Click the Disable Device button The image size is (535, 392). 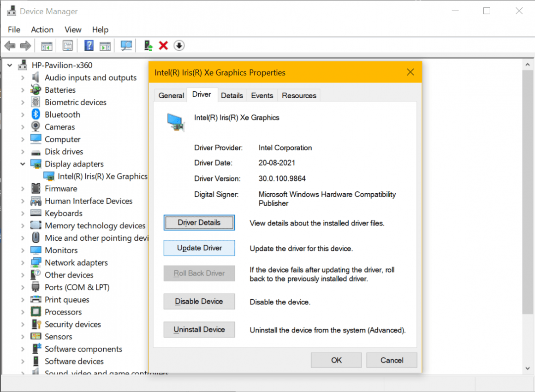199,301
